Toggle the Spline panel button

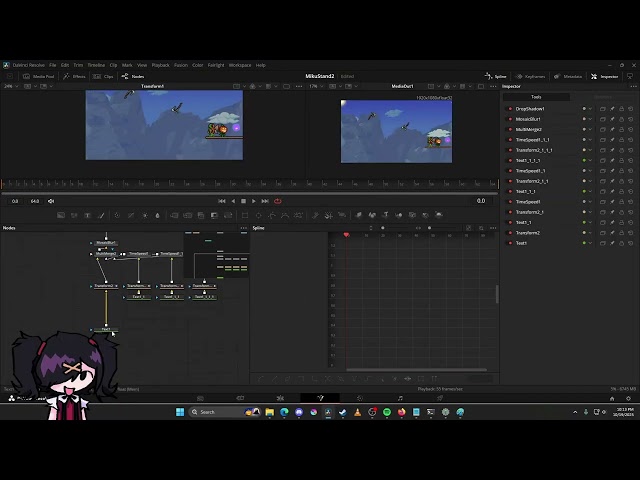(x=496, y=76)
